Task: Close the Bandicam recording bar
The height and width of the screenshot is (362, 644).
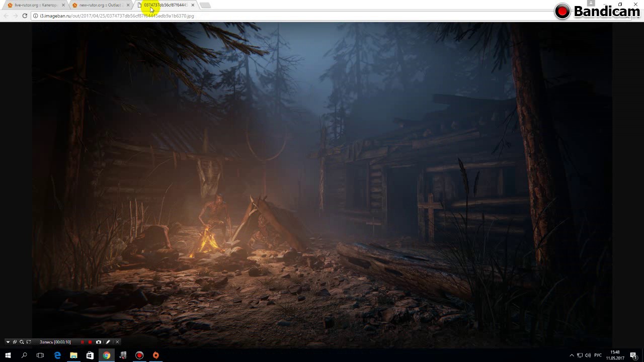Action: pos(117,342)
